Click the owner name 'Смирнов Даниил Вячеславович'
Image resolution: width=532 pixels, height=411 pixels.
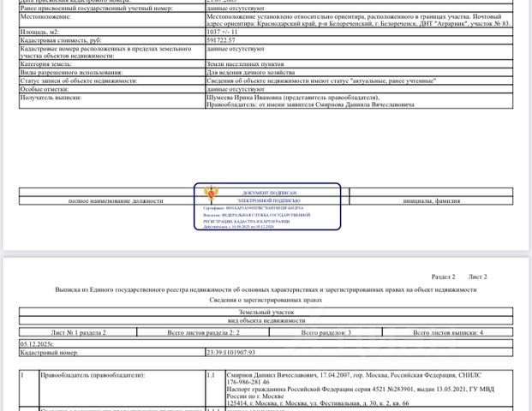click(x=272, y=375)
